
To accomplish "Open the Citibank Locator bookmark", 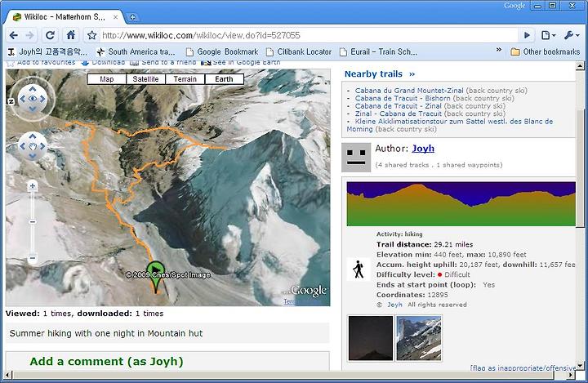I will (299, 51).
